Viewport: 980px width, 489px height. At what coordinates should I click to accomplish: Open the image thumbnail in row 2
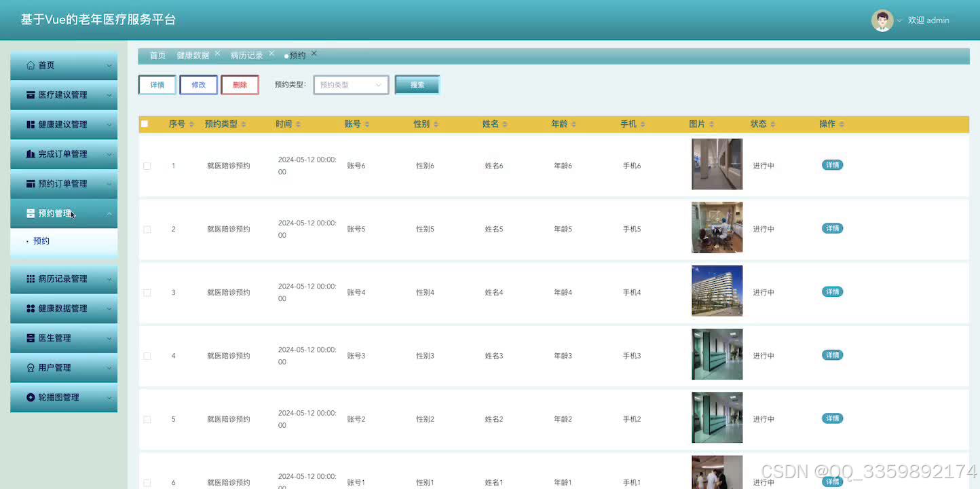[717, 228]
